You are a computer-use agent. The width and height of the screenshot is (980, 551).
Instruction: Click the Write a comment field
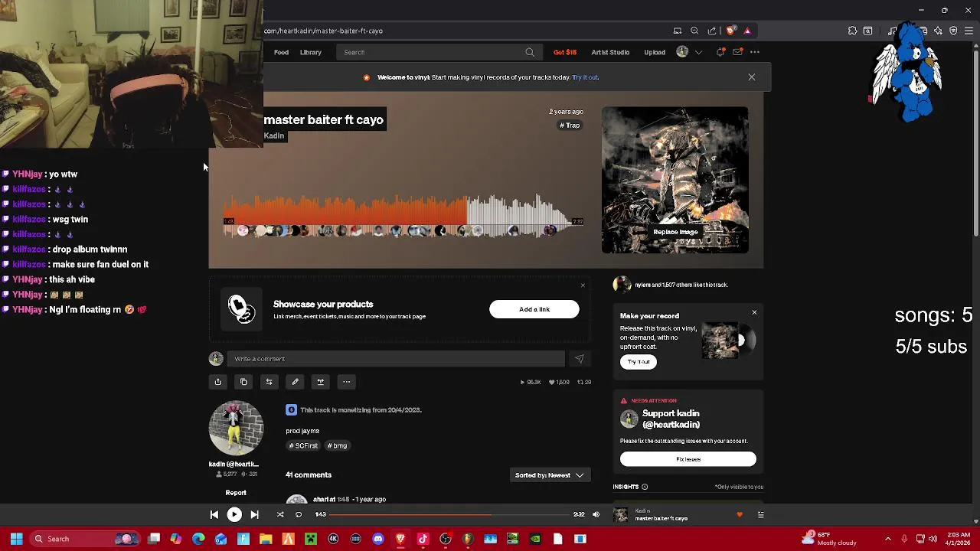396,359
